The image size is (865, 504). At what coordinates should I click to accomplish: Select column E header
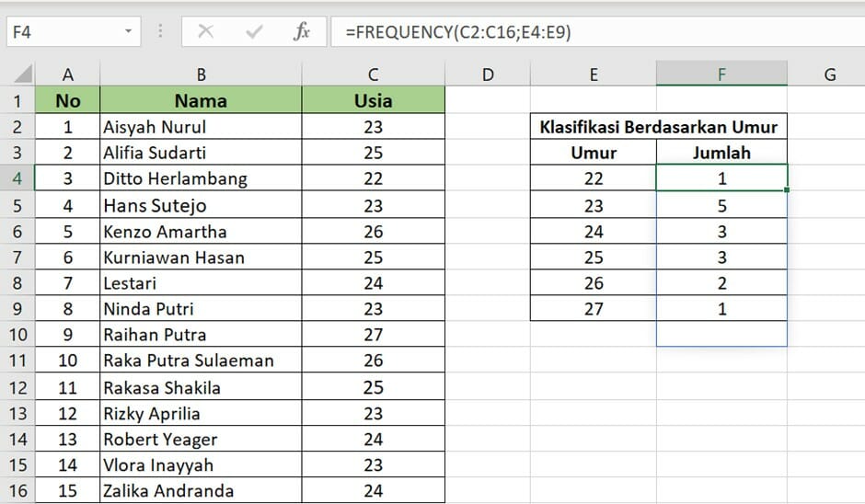click(594, 74)
